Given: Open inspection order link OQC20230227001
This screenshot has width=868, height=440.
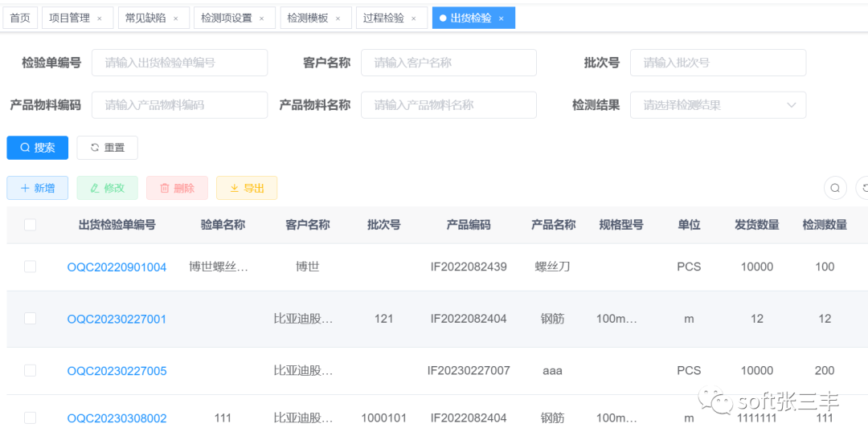Looking at the screenshot, I should coord(117,319).
